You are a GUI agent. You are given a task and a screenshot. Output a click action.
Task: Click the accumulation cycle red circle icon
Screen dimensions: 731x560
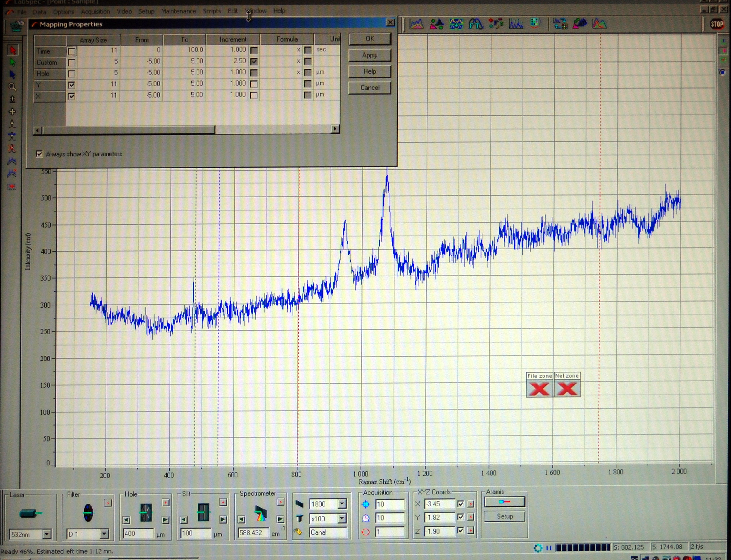coord(366,532)
